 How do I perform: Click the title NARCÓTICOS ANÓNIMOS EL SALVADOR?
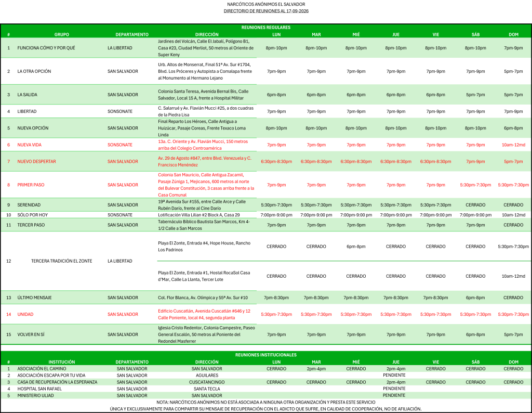pos(266,4)
